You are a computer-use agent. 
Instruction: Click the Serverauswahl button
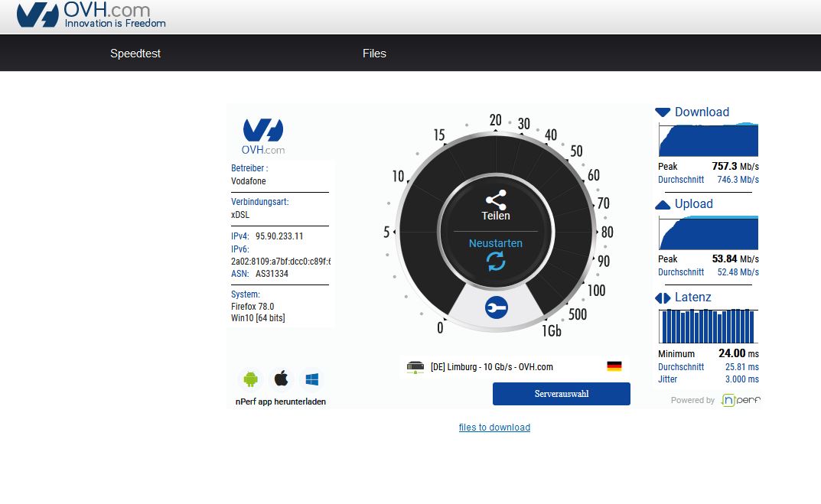[562, 394]
